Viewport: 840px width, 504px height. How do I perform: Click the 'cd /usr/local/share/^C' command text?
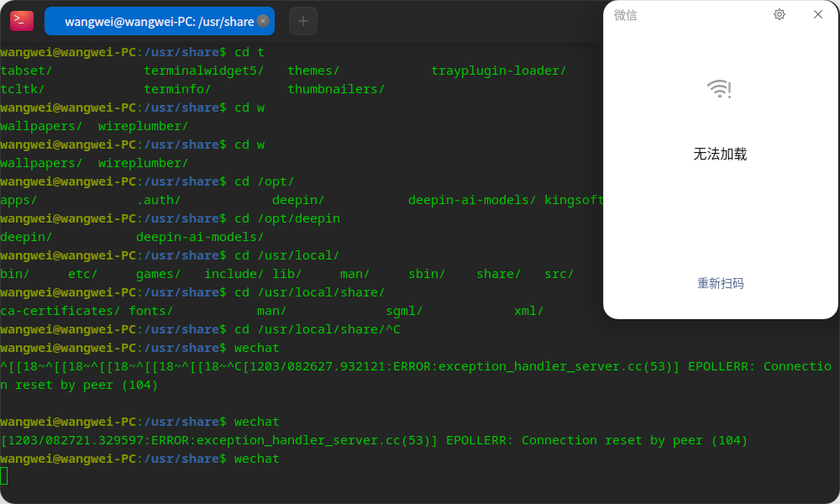(318, 329)
